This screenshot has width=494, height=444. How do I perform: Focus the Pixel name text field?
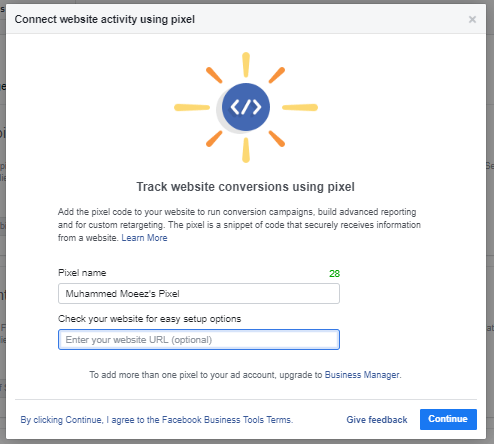199,294
